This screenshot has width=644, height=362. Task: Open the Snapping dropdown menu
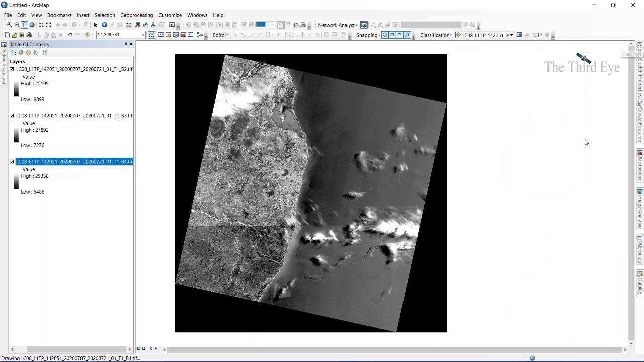[x=368, y=35]
